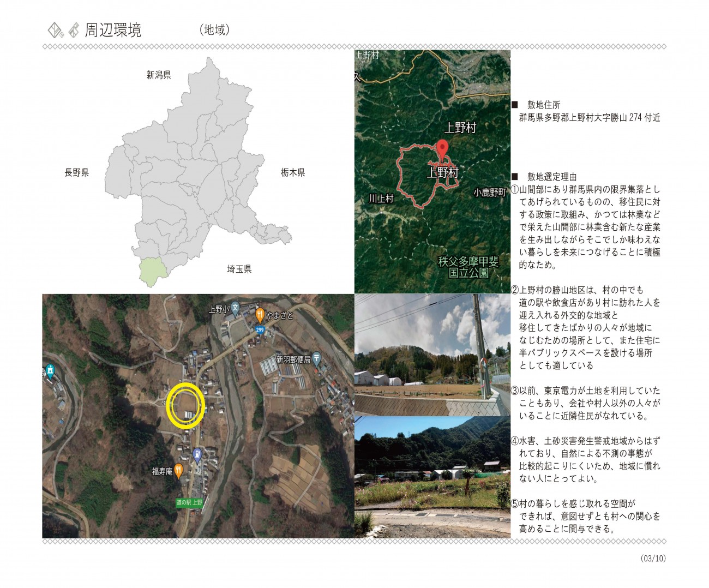This screenshot has width=709, height=588.
Task: Click the やまざと restaurant marker icon
Action: (x=260, y=315)
